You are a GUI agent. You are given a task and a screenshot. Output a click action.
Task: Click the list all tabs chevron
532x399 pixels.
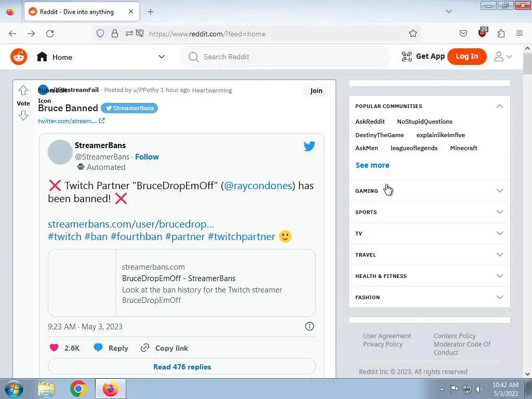click(x=448, y=11)
